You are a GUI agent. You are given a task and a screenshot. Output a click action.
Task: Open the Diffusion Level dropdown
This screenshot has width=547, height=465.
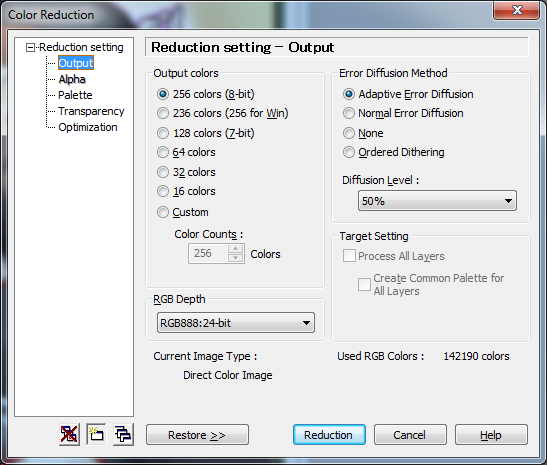click(x=437, y=201)
